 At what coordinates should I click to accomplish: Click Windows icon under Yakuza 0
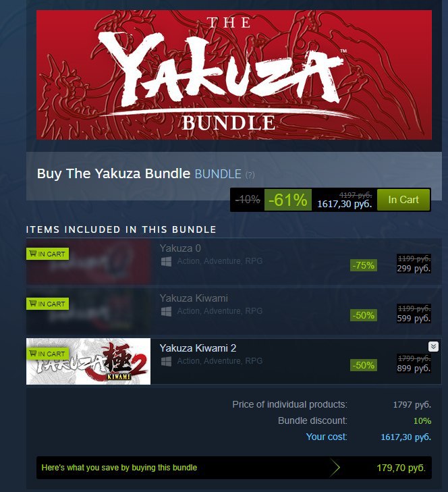166,262
